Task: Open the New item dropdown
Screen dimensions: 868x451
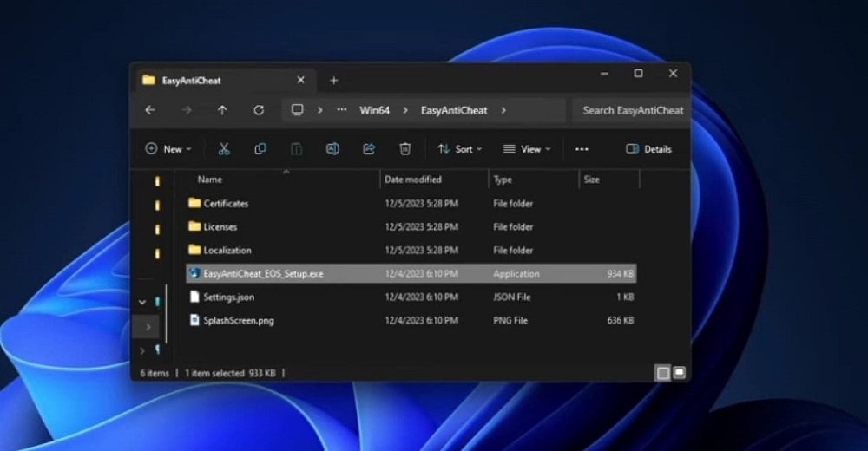Action: tap(168, 149)
